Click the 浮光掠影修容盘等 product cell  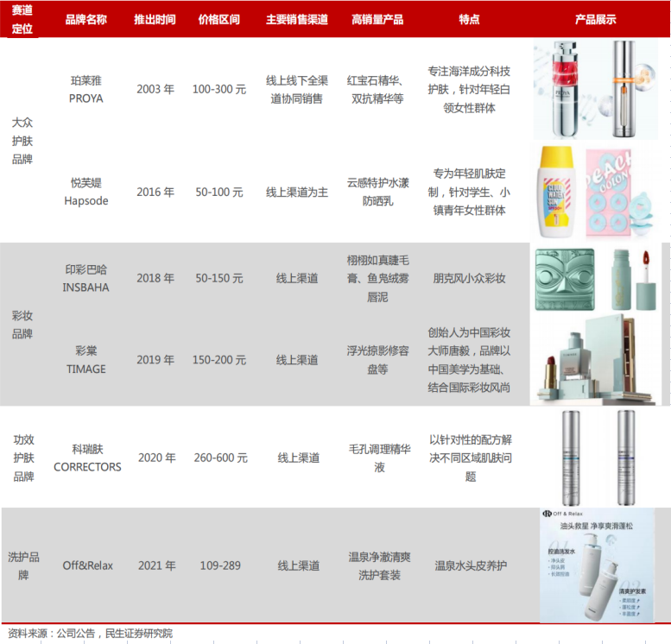(378, 360)
